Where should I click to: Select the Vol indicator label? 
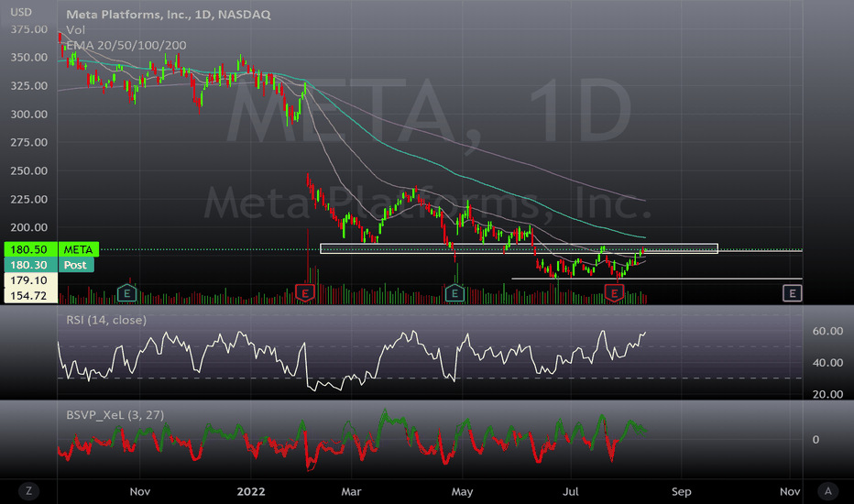[76, 30]
